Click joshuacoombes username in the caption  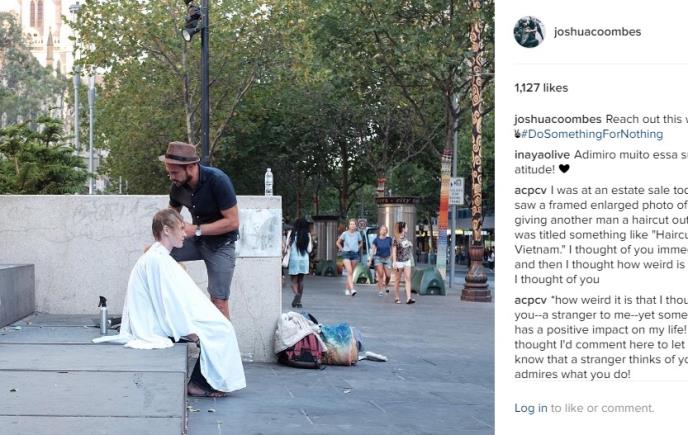(558, 119)
